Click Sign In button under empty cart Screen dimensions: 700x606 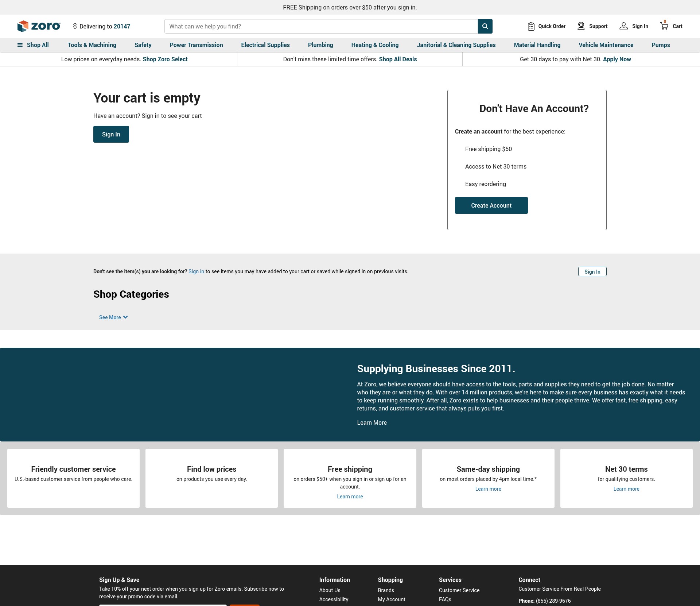[111, 134]
